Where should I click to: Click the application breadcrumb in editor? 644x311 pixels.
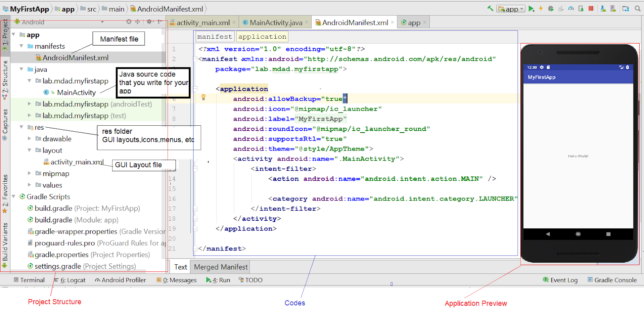262,37
